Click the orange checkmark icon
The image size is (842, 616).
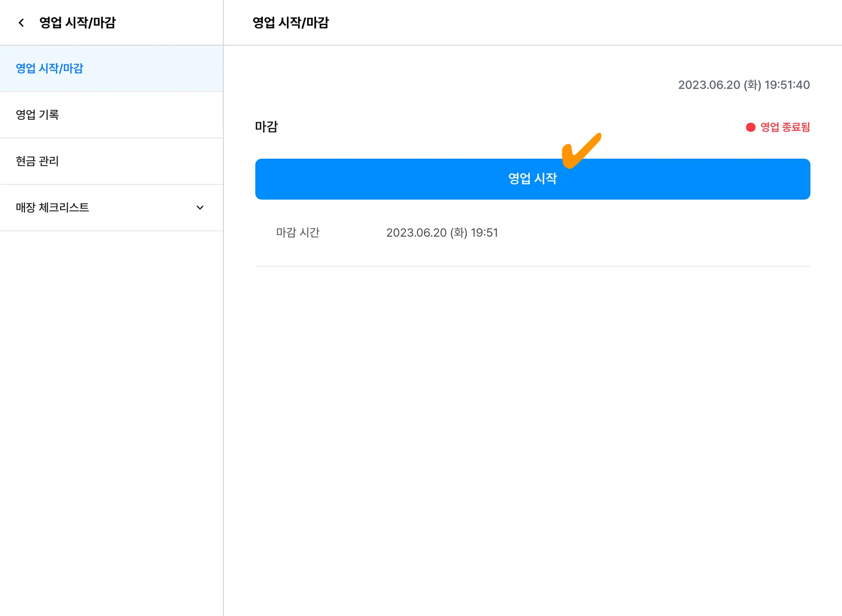click(580, 151)
